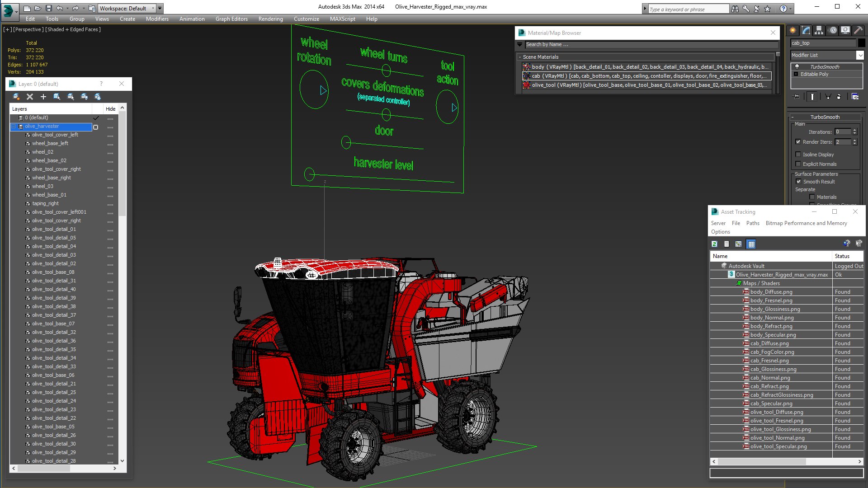The height and width of the screenshot is (488, 868).
Task: Toggle current layer checkmark for 0 (default)
Action: [x=96, y=118]
